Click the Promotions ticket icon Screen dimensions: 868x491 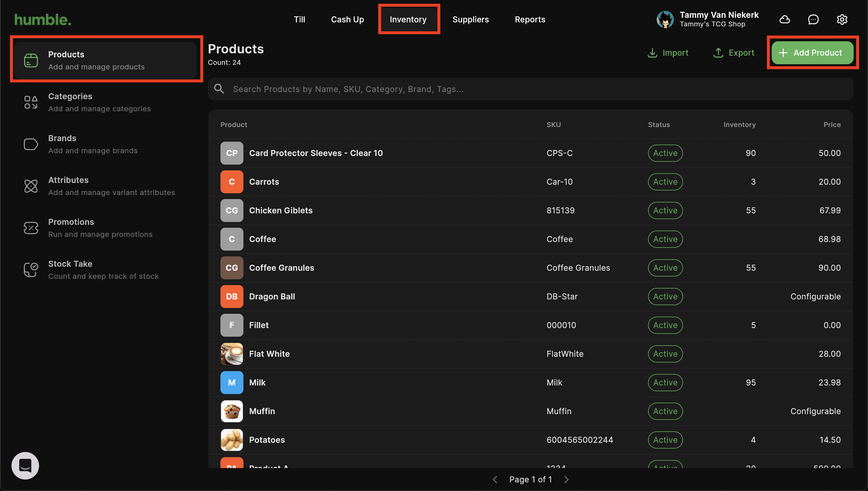point(31,228)
